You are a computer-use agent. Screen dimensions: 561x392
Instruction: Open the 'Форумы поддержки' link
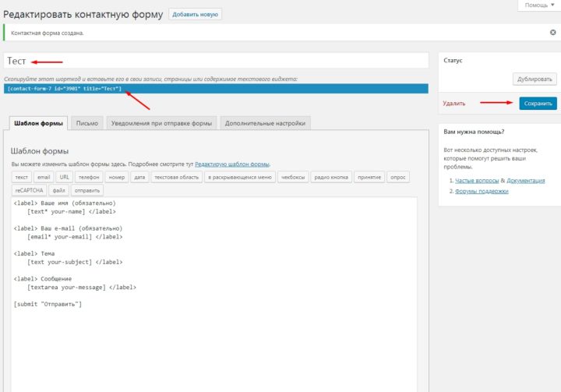click(482, 191)
